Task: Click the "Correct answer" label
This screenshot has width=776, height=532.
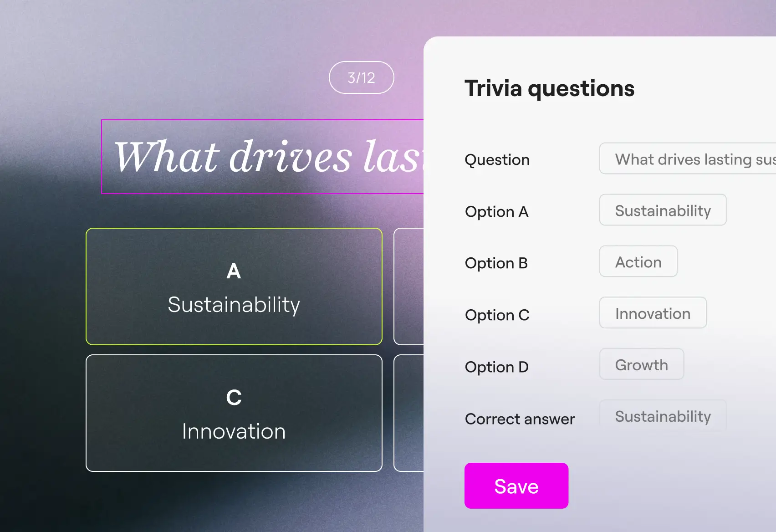Action: [x=520, y=419]
